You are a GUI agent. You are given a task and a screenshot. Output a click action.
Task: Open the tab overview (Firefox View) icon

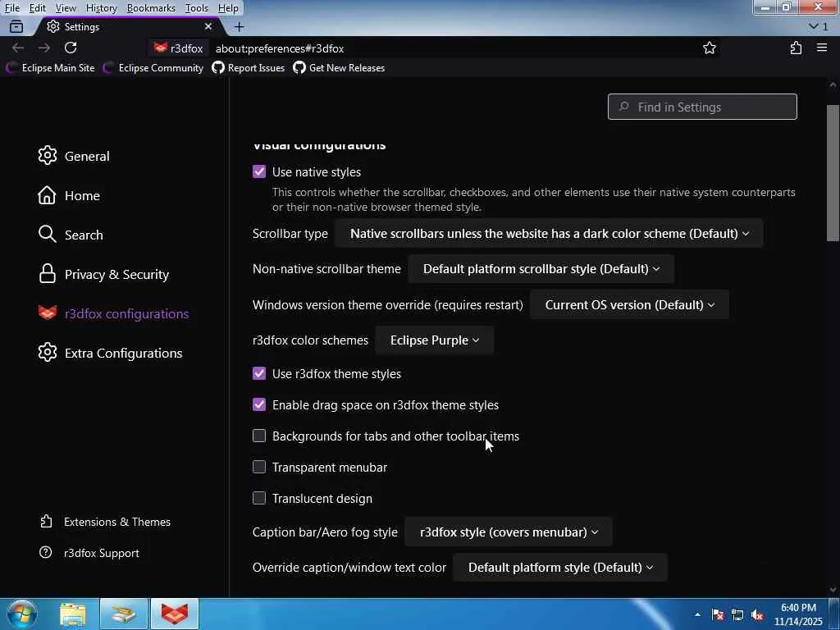point(16,26)
